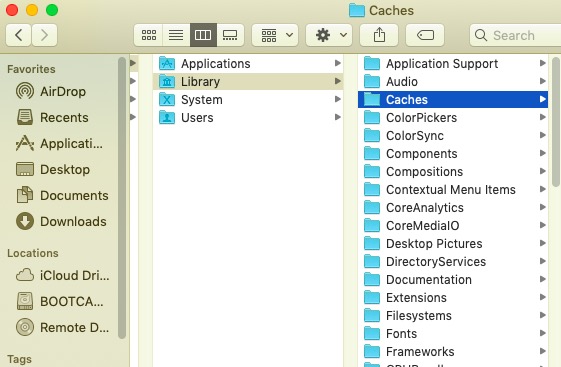
Task: Open Downloads in the sidebar
Action: [61, 221]
